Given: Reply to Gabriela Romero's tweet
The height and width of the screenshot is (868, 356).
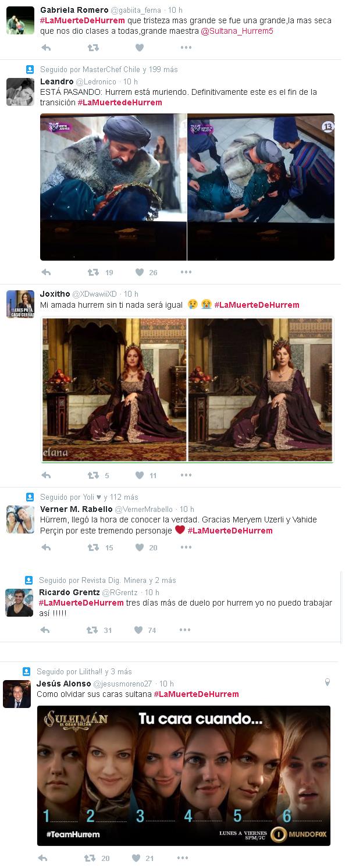Looking at the screenshot, I should click(x=46, y=48).
